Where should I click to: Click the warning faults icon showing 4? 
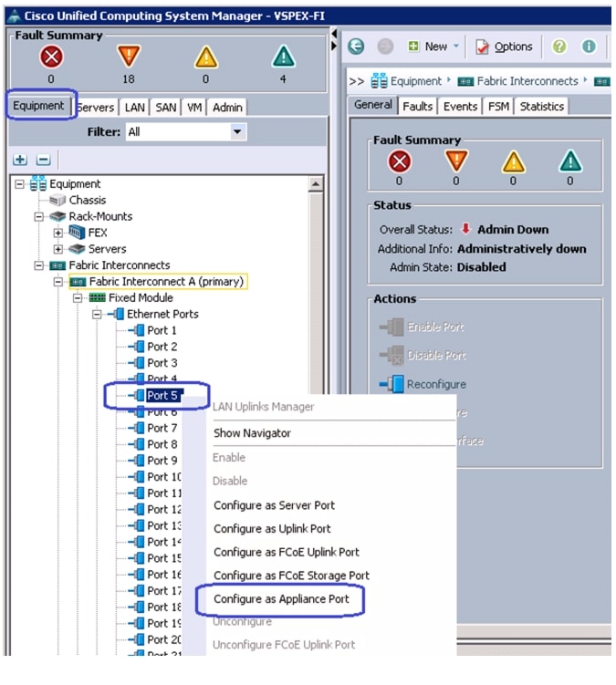283,57
